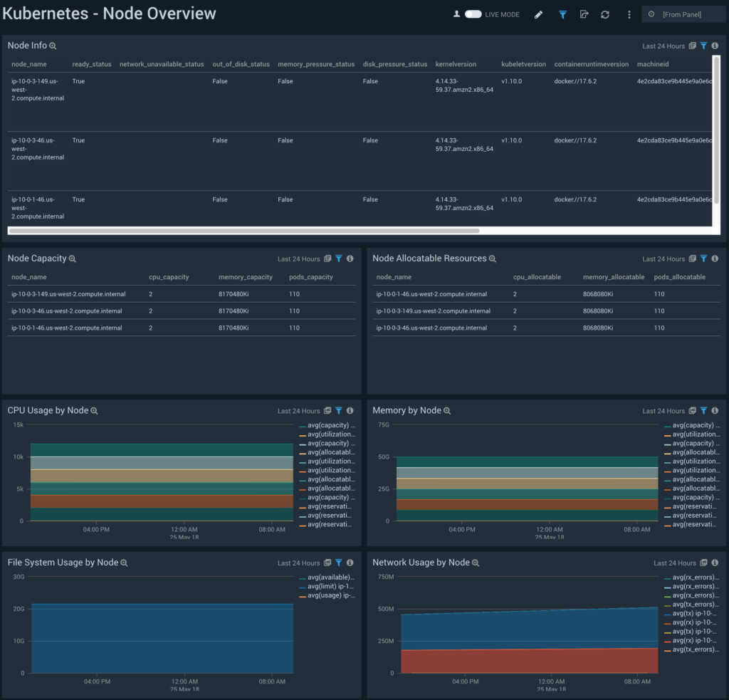Image resolution: width=729 pixels, height=700 pixels.
Task: Show Node Capacity panel info icon
Action: tap(350, 258)
